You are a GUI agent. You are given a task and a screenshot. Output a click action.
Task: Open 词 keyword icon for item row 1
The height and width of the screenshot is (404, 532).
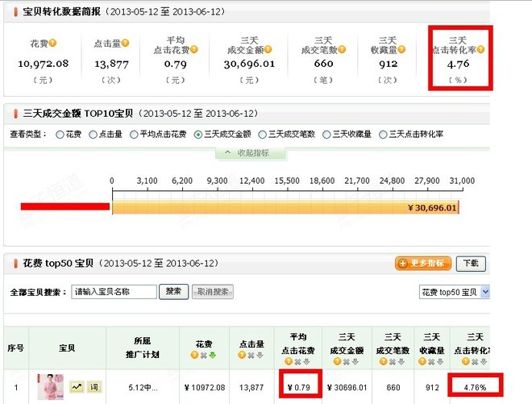(x=94, y=387)
